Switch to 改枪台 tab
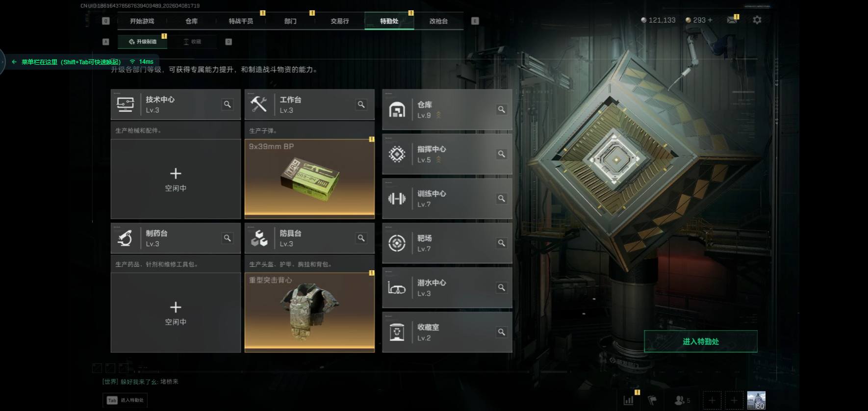 438,21
